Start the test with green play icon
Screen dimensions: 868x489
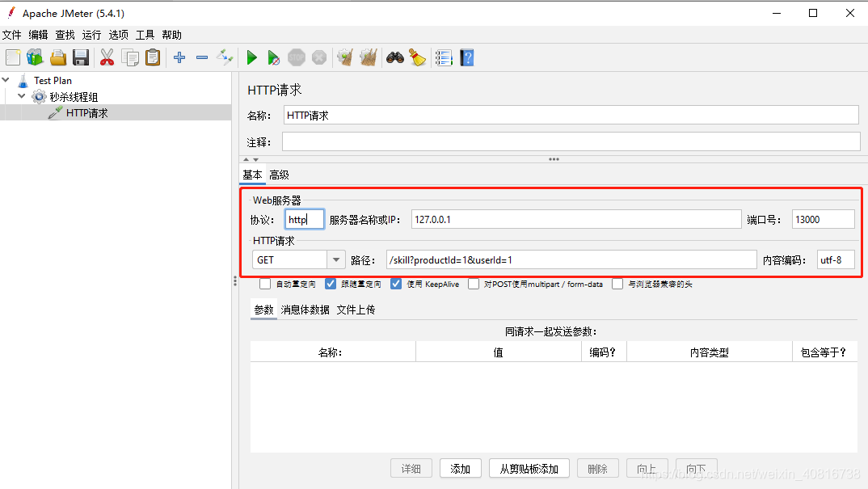tap(251, 57)
